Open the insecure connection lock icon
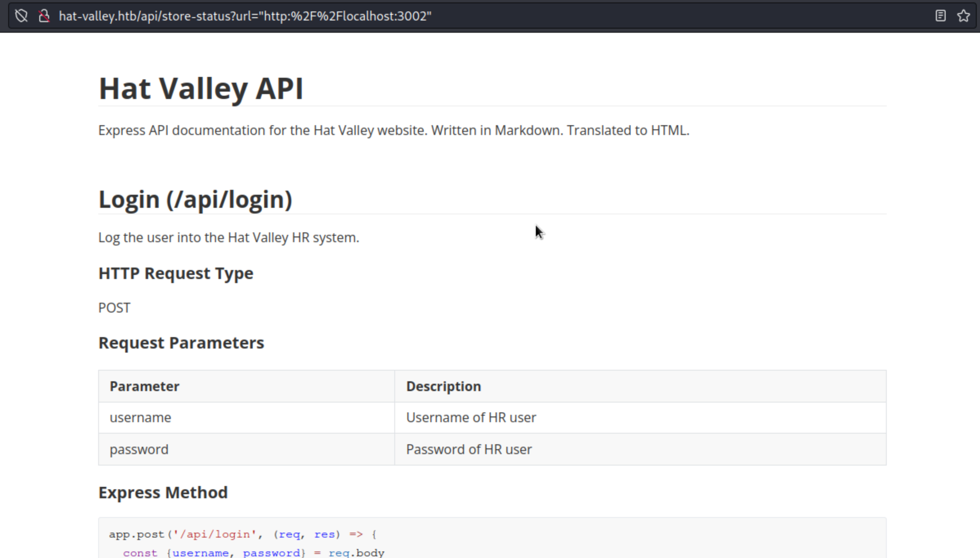Image resolution: width=980 pixels, height=558 pixels. pyautogui.click(x=44, y=16)
